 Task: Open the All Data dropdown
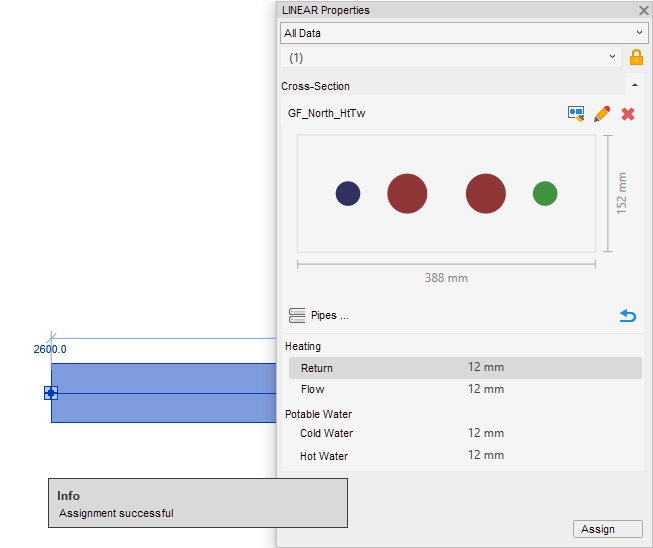click(464, 33)
